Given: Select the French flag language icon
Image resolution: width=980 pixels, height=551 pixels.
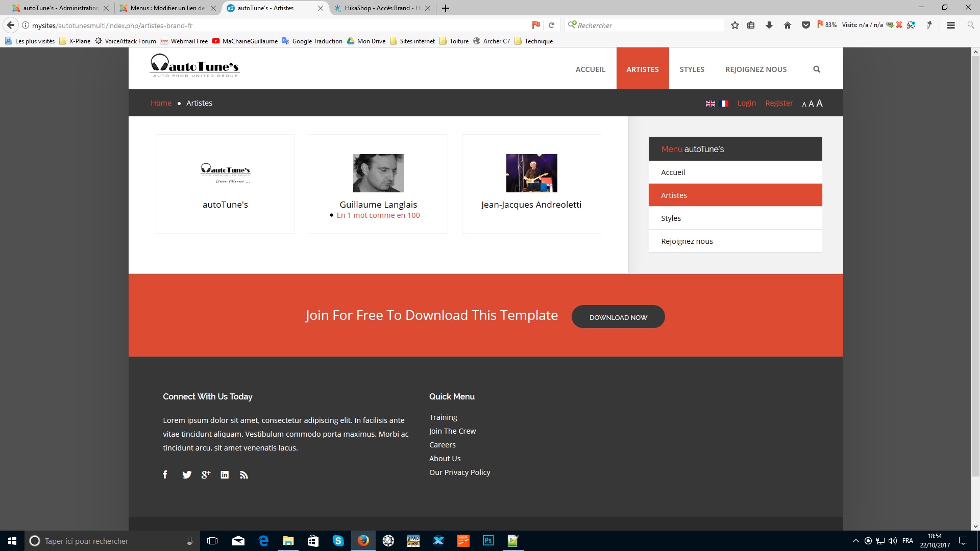Looking at the screenshot, I should [x=724, y=104].
